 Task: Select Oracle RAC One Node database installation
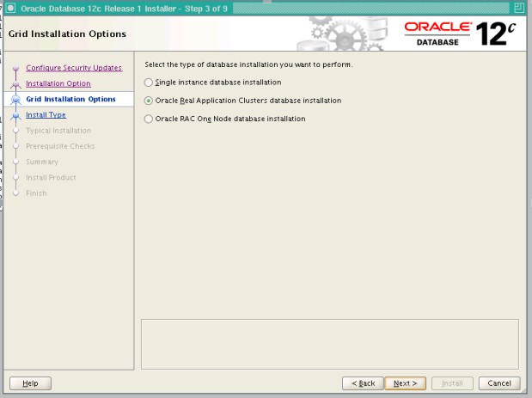pos(149,119)
